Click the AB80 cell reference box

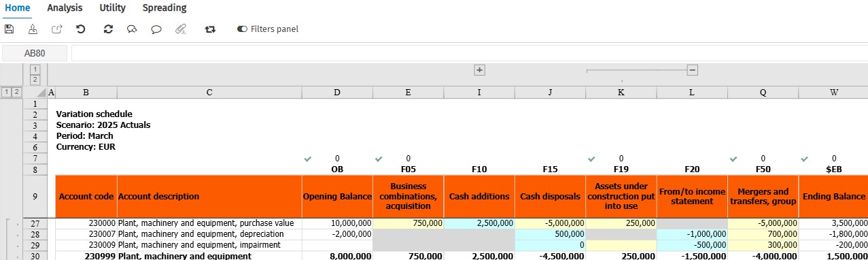(35, 53)
